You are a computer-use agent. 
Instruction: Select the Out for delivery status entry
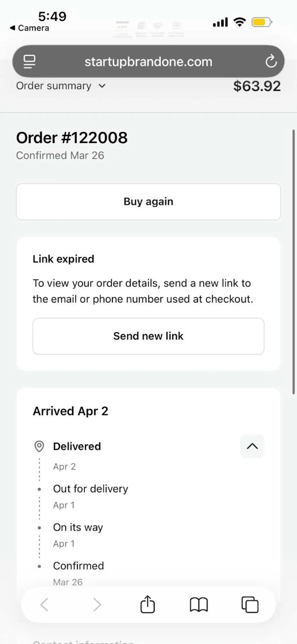(x=90, y=489)
